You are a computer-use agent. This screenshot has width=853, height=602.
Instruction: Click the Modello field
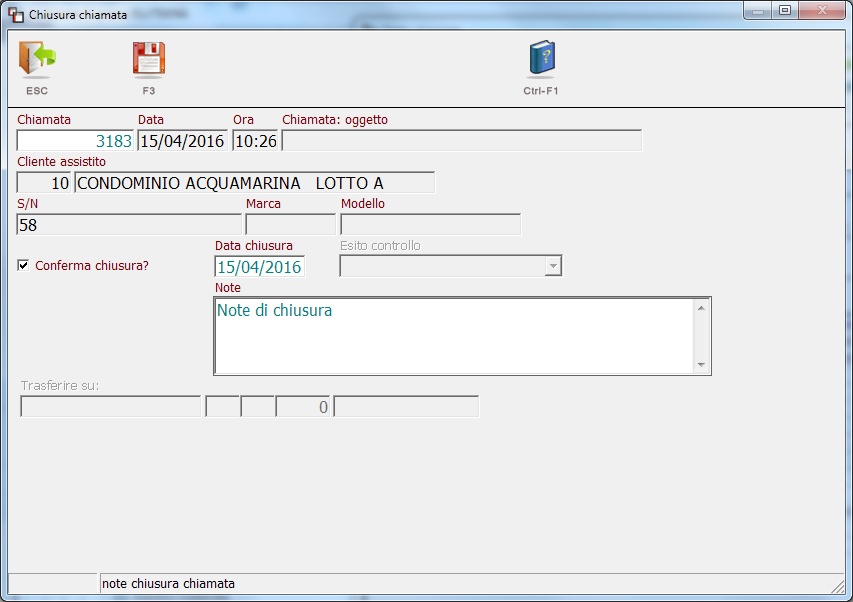430,225
